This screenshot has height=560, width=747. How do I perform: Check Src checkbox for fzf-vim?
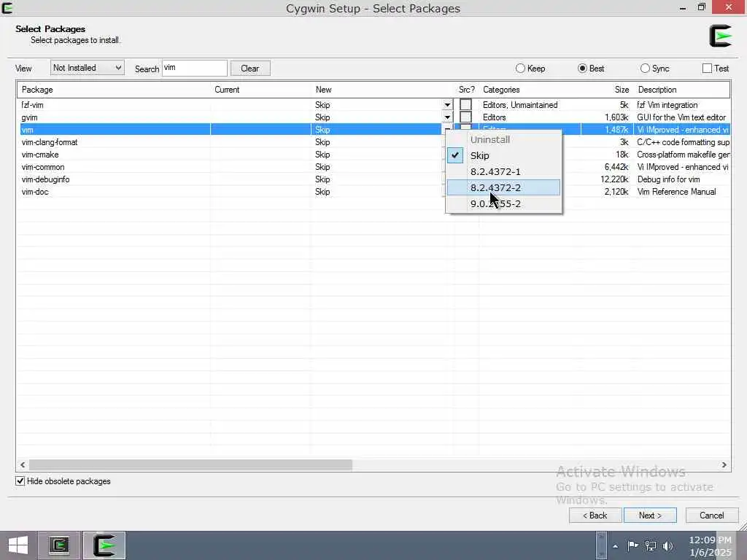(465, 105)
